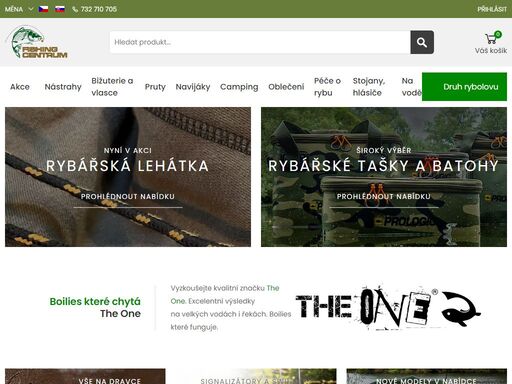Click Prohlédnout nabídku under Rybářské tašky a batohy
The width and height of the screenshot is (512, 384).
click(384, 197)
